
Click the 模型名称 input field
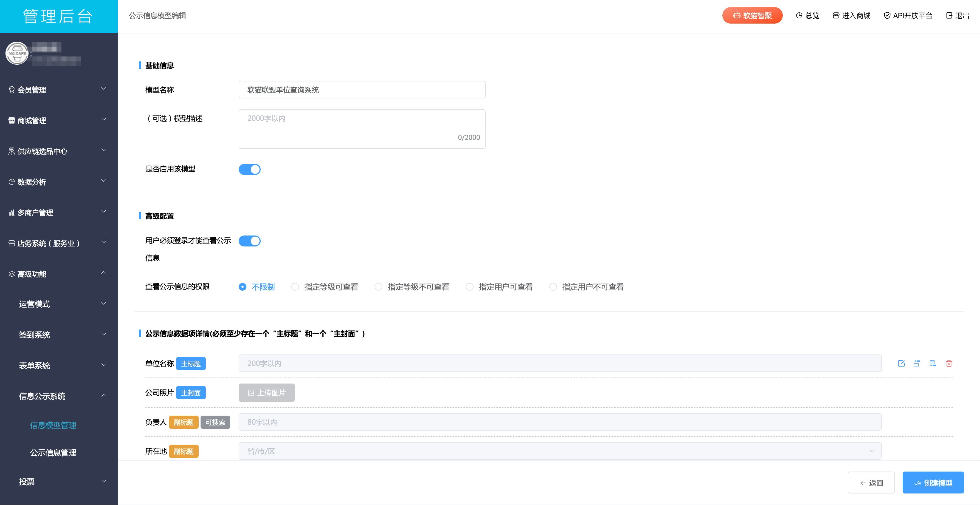tap(362, 90)
